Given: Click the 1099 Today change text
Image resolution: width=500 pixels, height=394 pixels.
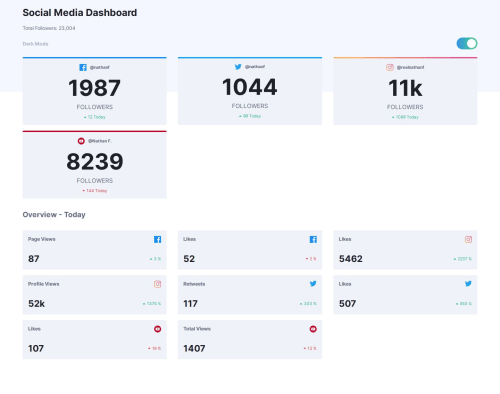Looking at the screenshot, I should point(407,117).
